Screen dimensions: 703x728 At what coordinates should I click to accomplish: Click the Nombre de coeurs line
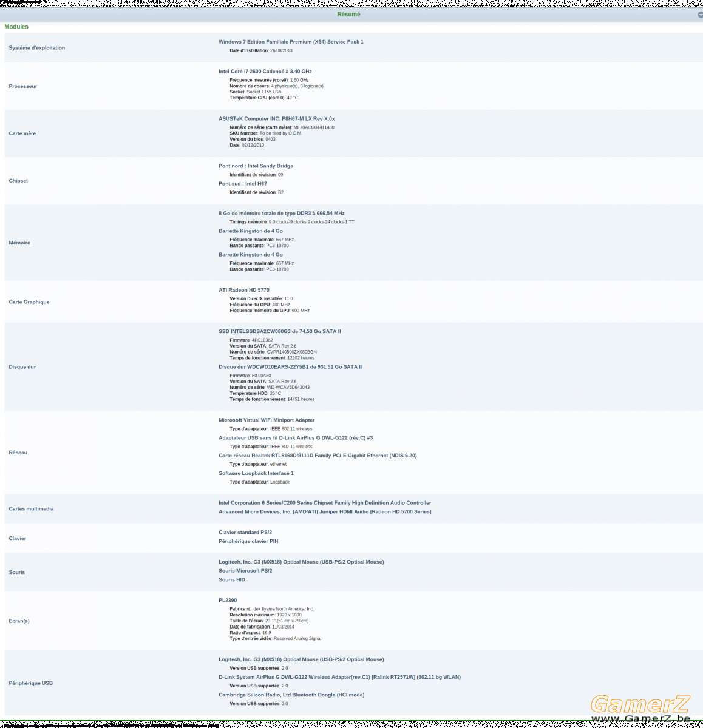point(276,86)
